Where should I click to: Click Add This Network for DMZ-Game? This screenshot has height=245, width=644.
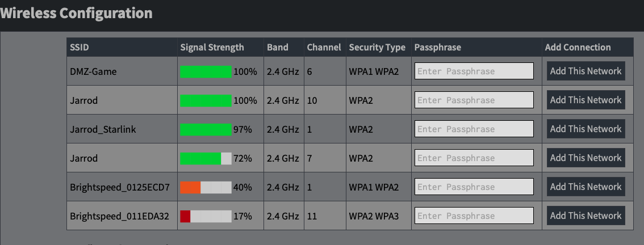[586, 71]
